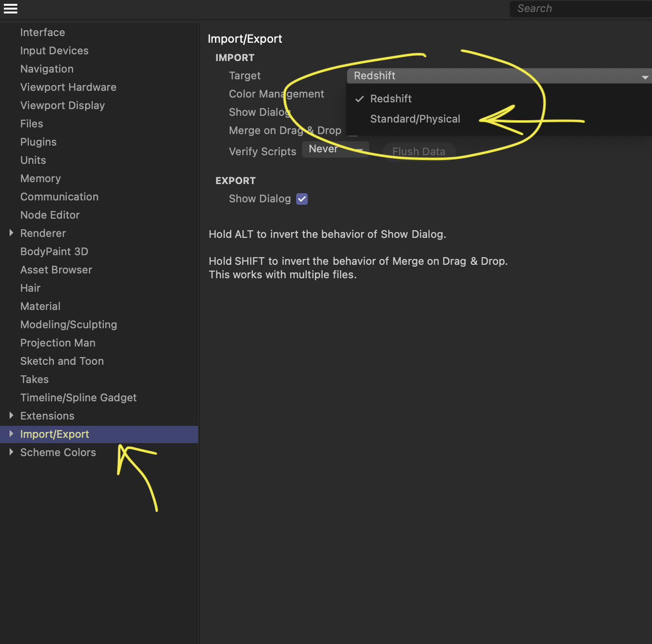Click the Import/Export page heading
652x644 pixels.
point(245,39)
